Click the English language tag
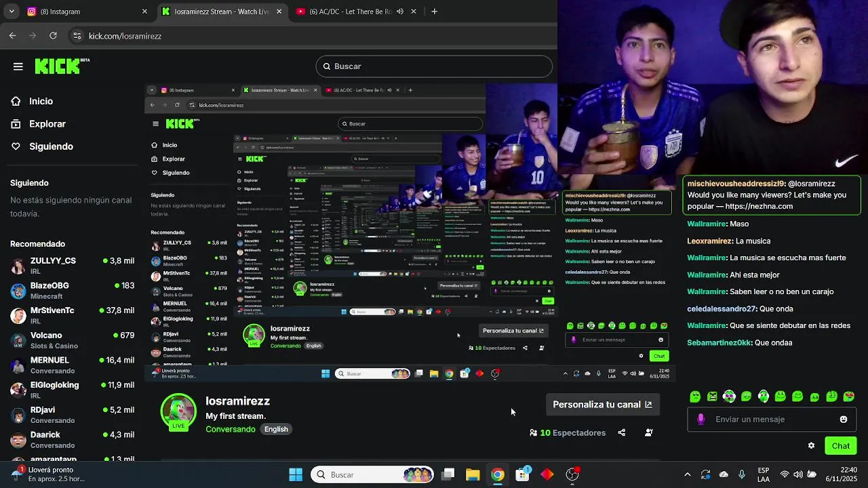 pyautogui.click(x=276, y=429)
